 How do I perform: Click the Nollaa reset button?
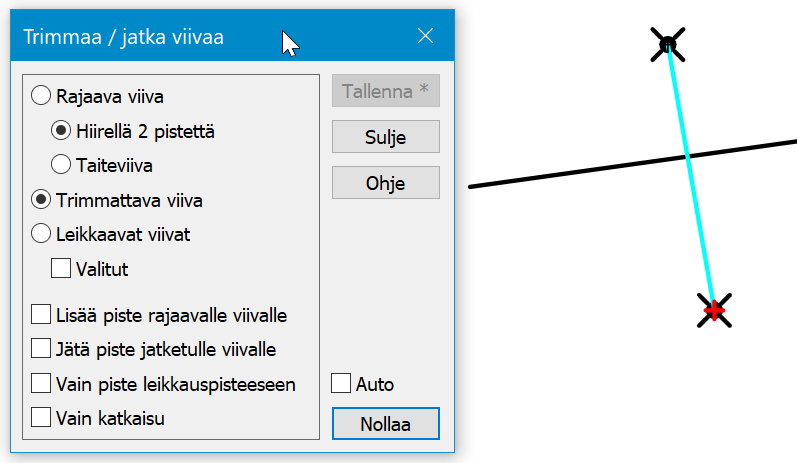(x=385, y=422)
